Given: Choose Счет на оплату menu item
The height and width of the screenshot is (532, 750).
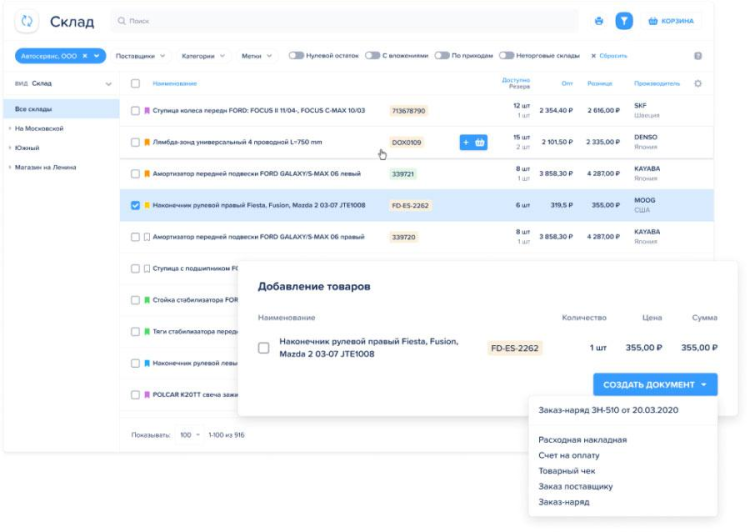Looking at the screenshot, I should click(568, 455).
